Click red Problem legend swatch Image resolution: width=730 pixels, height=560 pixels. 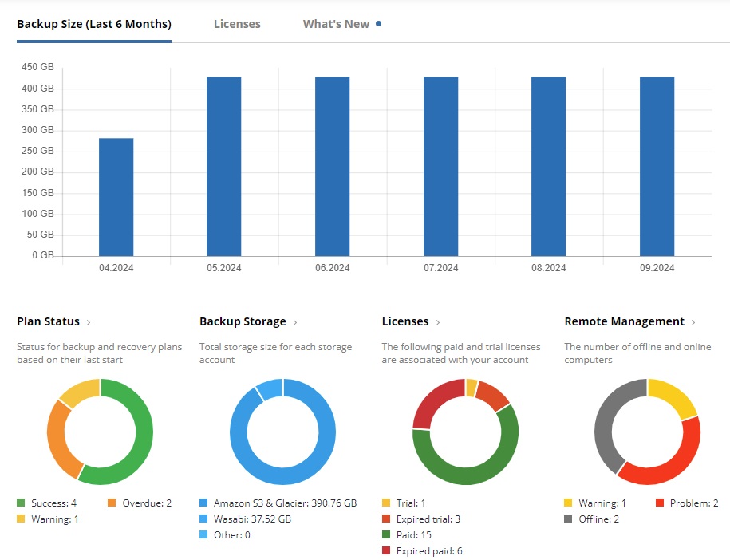660,503
